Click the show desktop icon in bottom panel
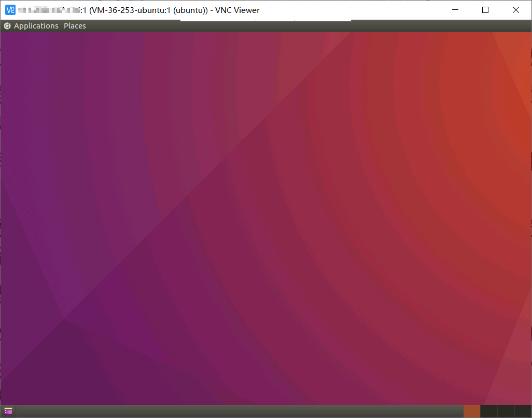This screenshot has height=418, width=532. pos(8,411)
